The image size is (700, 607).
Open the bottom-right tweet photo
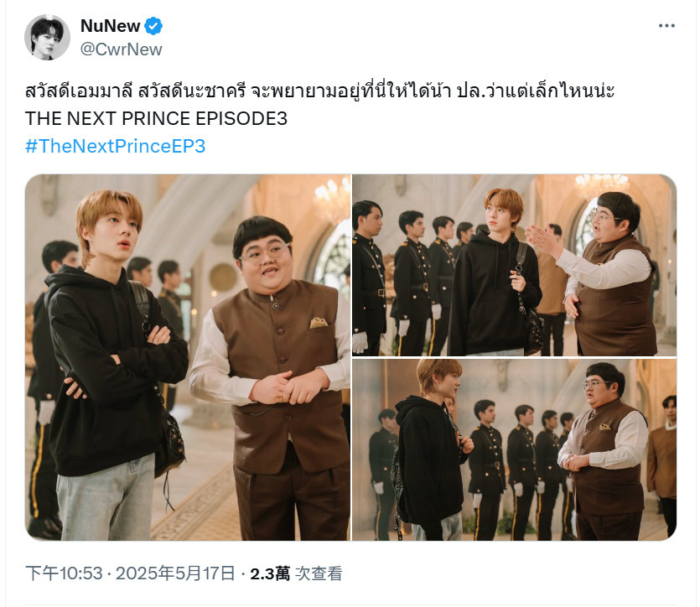[514, 449]
